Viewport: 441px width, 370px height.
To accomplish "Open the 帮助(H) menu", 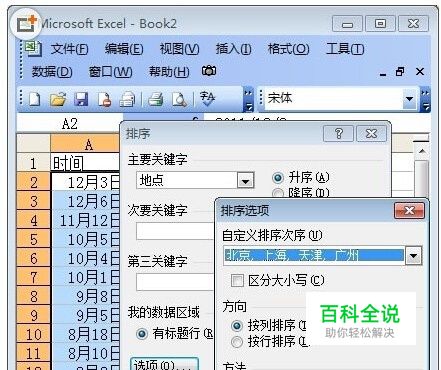I will pos(169,72).
